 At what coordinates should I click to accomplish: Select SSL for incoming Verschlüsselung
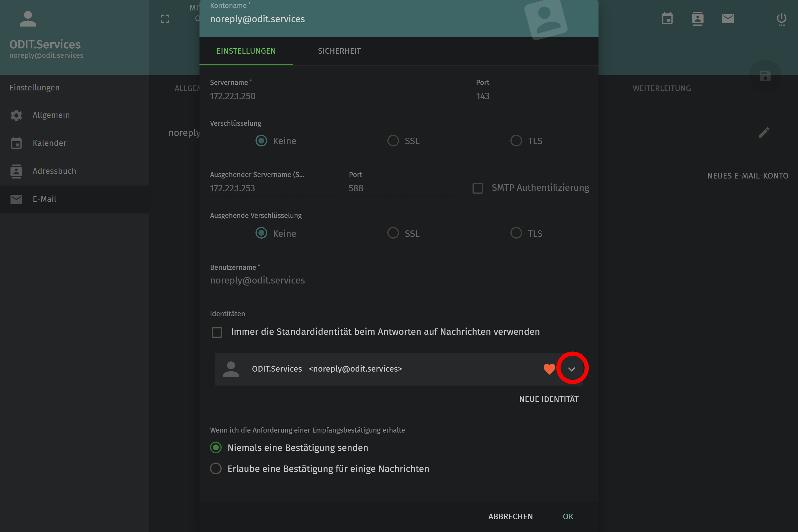393,141
